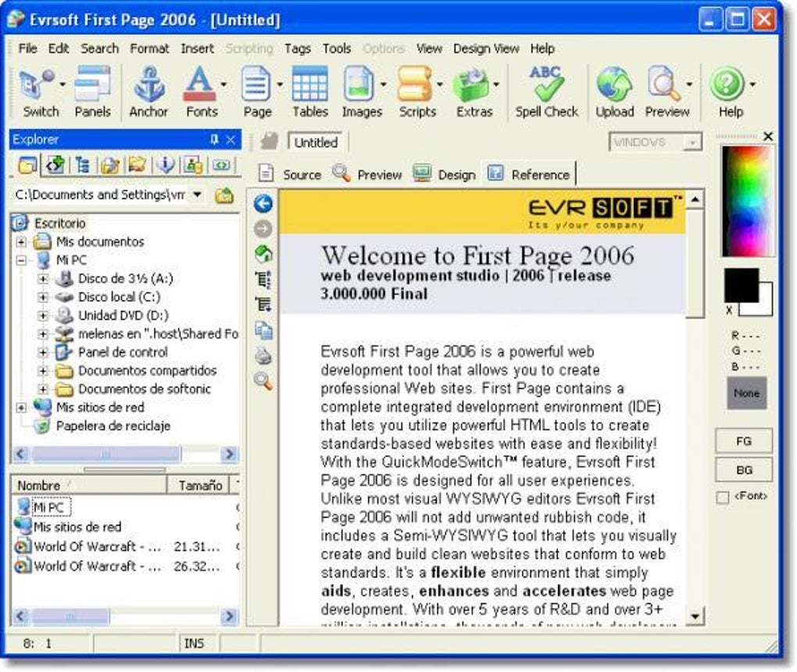
Task: Sort file list by Tamaño header
Action: pyautogui.click(x=199, y=485)
